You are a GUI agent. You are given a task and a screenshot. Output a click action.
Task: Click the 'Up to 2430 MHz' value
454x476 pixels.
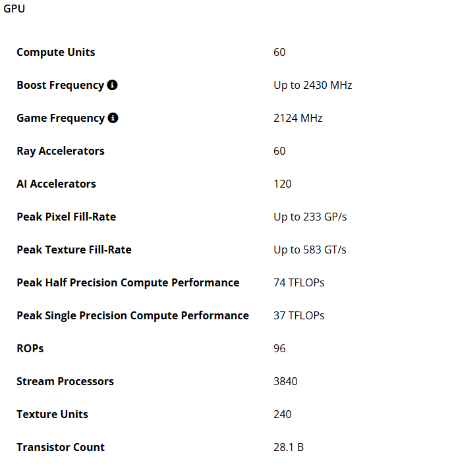312,85
